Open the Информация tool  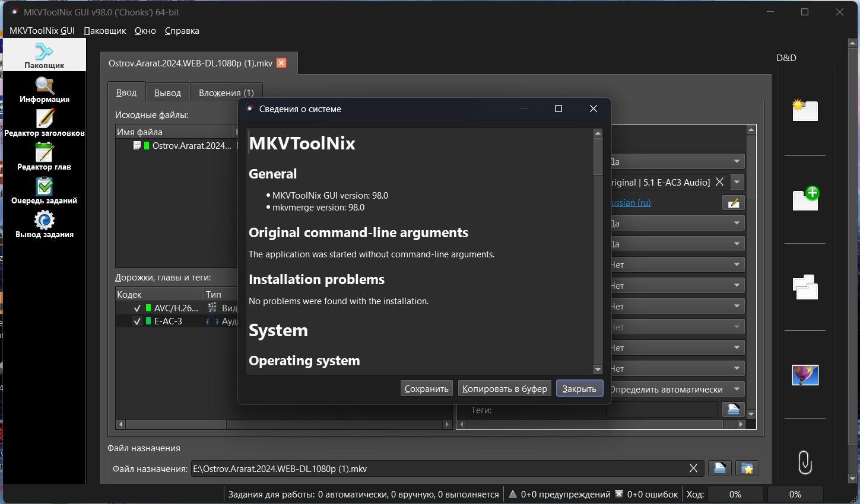point(45,90)
